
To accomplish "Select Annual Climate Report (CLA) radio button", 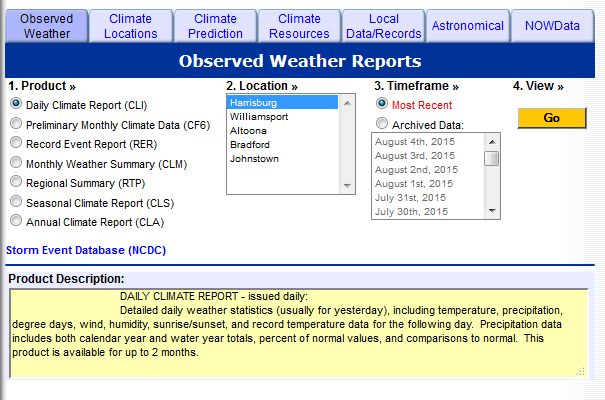I will 16,220.
